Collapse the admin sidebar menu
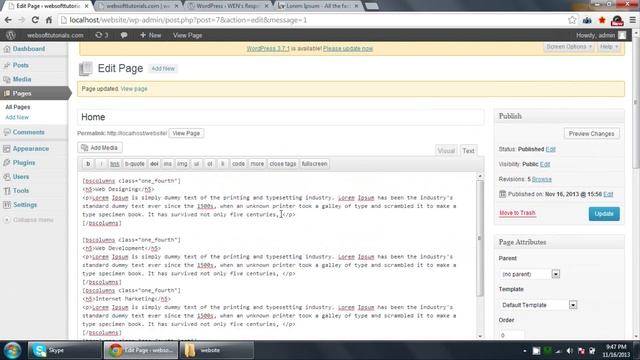 click(29, 220)
